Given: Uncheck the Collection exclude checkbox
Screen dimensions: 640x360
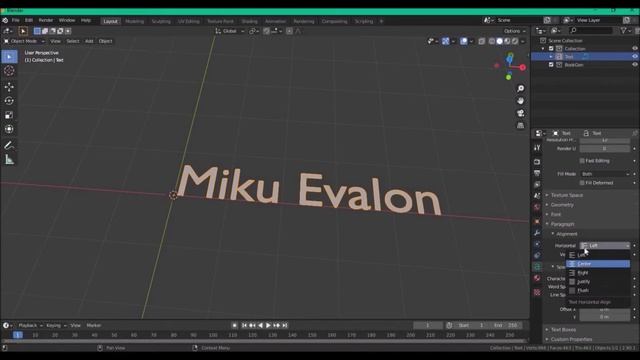Looking at the screenshot, I should [551, 49].
